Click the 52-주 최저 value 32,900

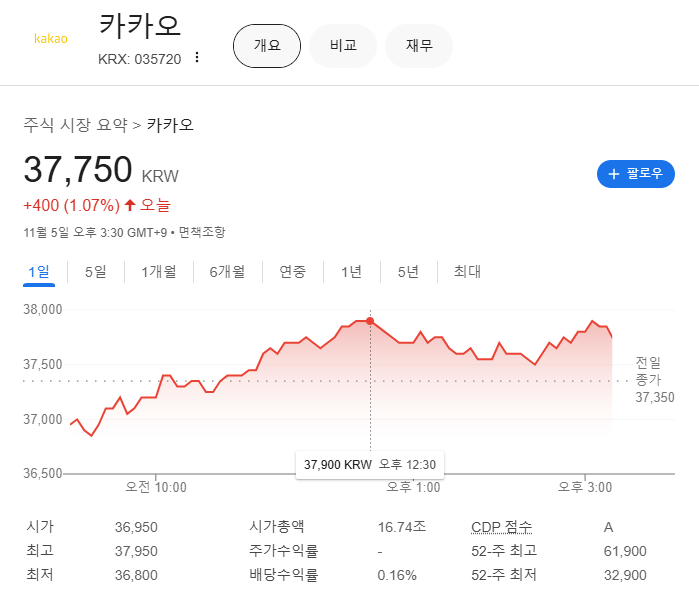625,576
